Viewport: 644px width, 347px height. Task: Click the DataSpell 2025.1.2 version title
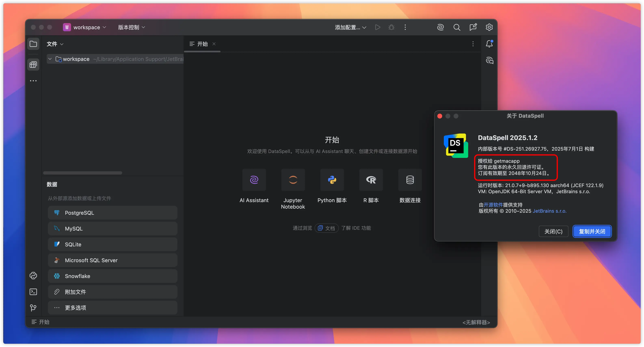(x=508, y=138)
